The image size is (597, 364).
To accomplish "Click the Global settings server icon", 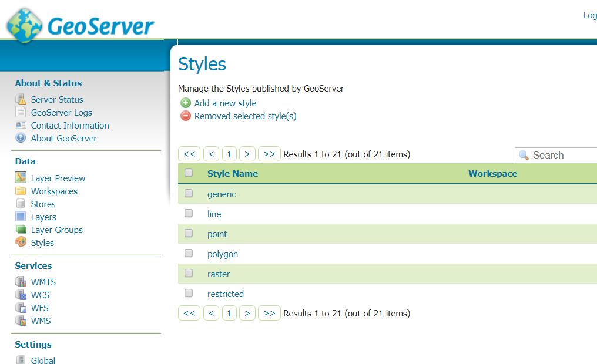I will pyautogui.click(x=21, y=359).
